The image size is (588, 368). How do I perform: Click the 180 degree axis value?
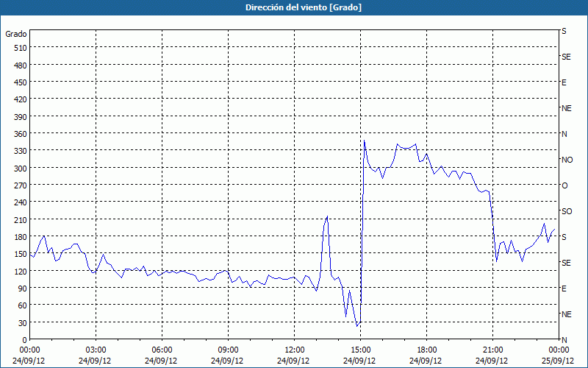pos(21,237)
